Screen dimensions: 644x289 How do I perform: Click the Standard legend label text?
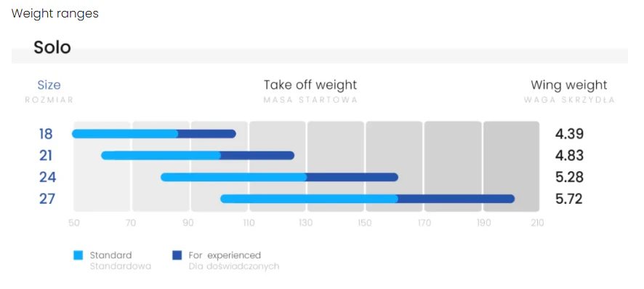pos(111,256)
